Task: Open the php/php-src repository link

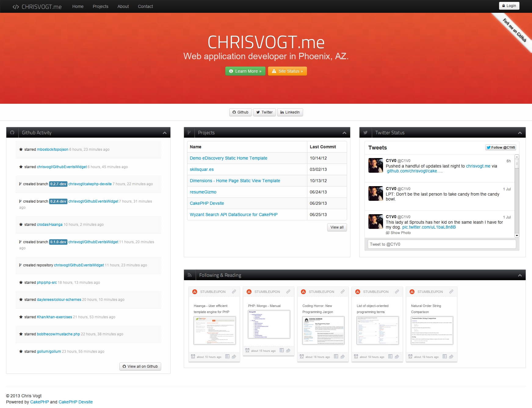Action: [47, 283]
